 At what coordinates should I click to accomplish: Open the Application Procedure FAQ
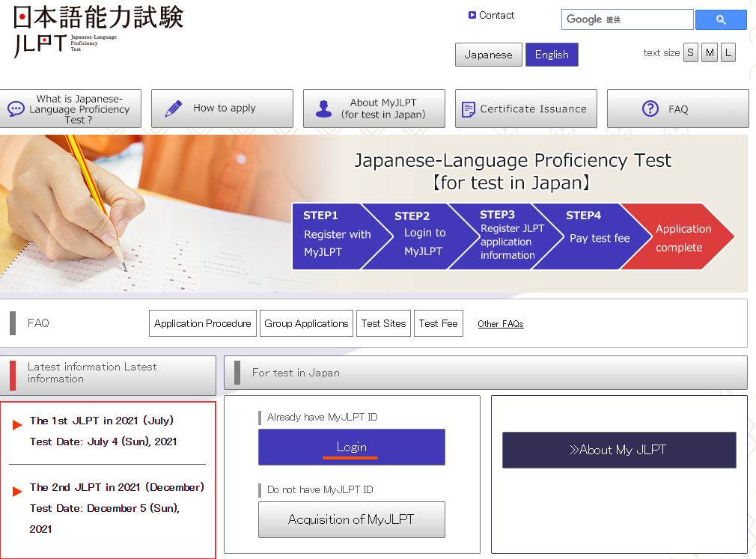pyautogui.click(x=203, y=323)
